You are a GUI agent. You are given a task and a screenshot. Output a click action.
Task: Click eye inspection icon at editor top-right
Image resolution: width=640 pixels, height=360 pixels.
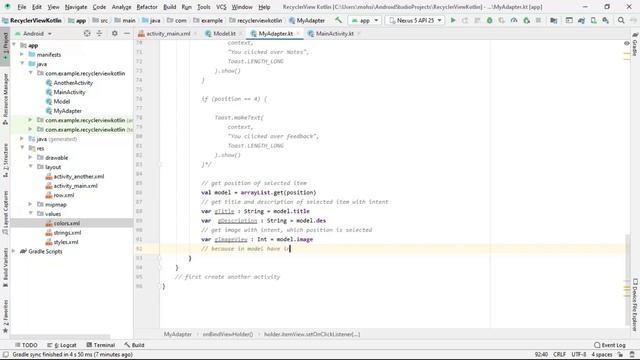[627, 43]
